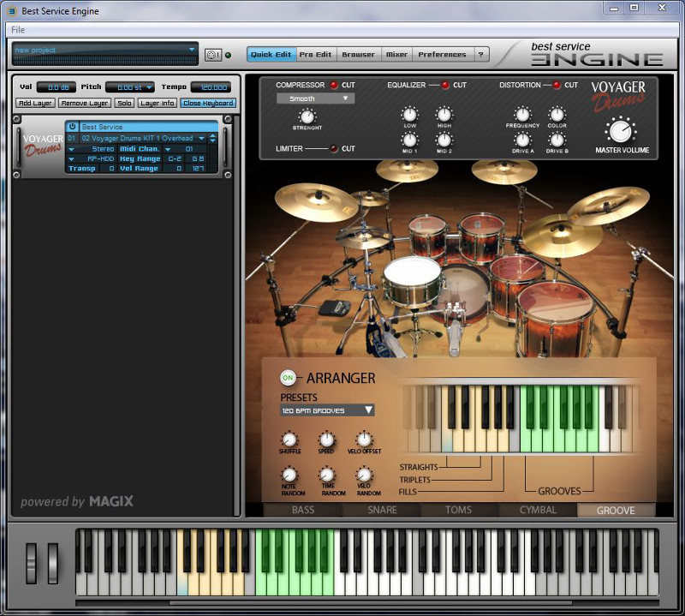685x616 pixels.
Task: Click the arranger SHUFFLE knob
Action: [x=289, y=440]
